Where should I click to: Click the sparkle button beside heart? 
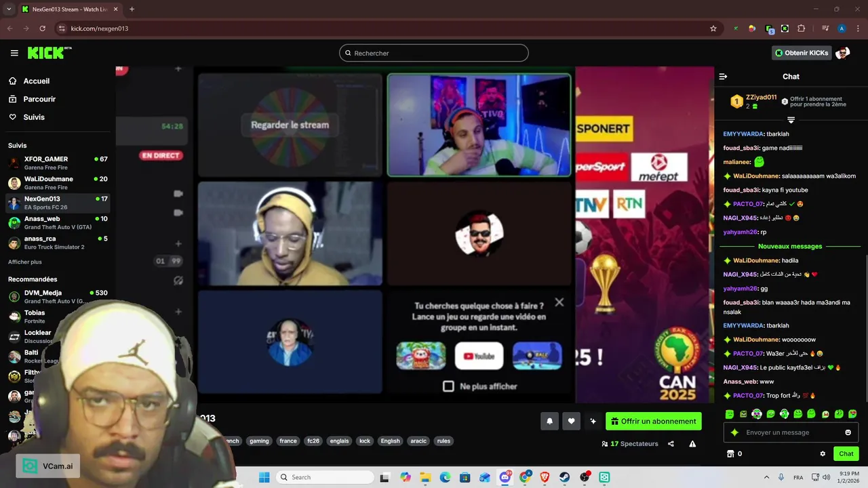tap(593, 421)
